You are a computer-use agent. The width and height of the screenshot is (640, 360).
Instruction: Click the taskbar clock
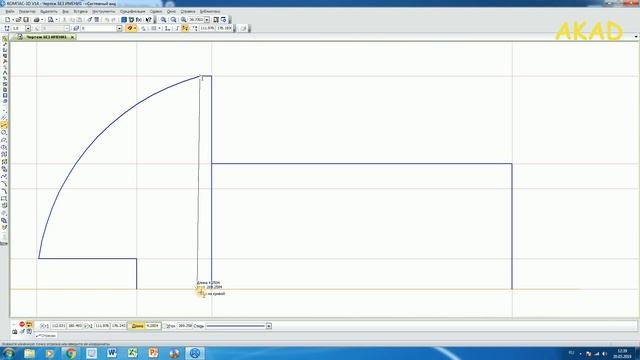tap(622, 353)
